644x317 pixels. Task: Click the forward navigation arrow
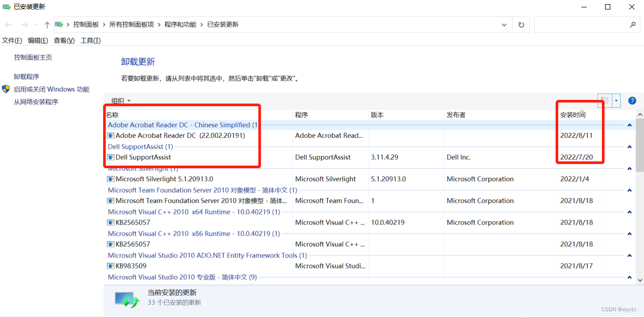click(x=24, y=25)
